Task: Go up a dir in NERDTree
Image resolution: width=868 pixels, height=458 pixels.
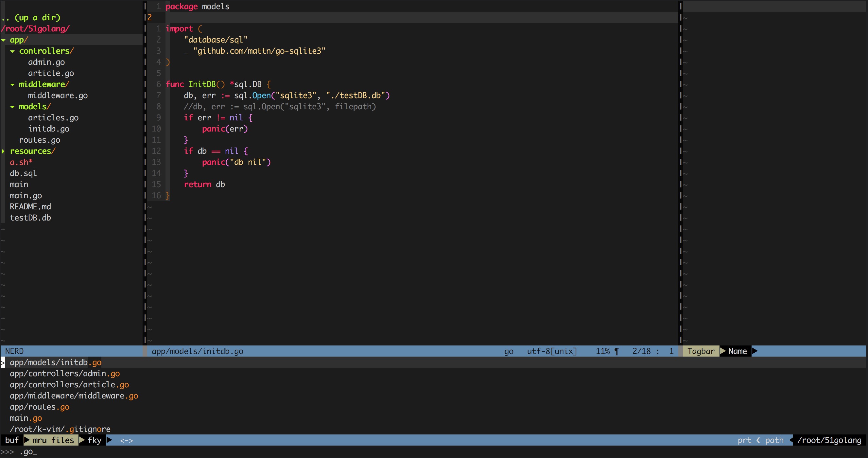Action: [x=31, y=18]
